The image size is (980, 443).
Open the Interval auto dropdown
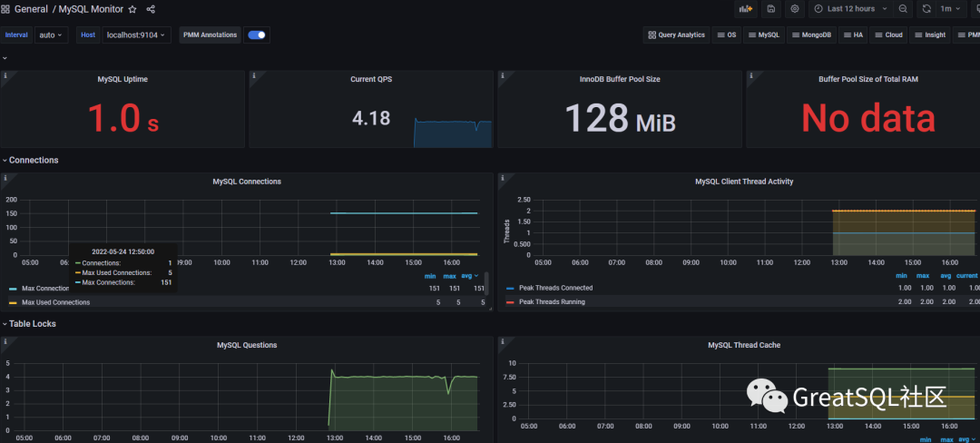(x=51, y=35)
